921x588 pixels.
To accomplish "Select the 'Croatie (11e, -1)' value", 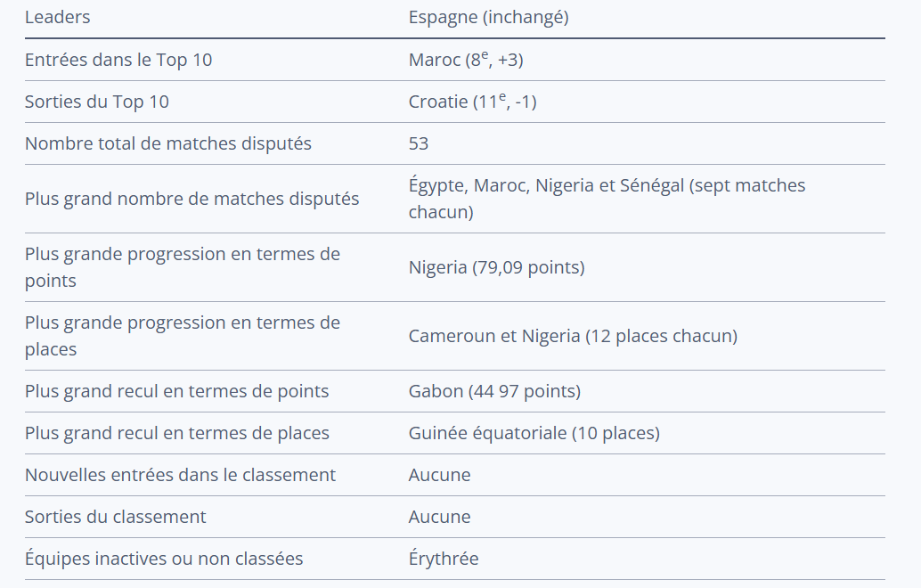I will (x=472, y=102).
